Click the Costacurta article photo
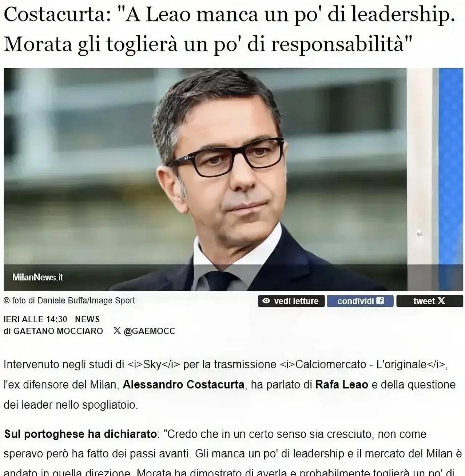Image resolution: width=465 pixels, height=476 pixels. click(x=233, y=179)
